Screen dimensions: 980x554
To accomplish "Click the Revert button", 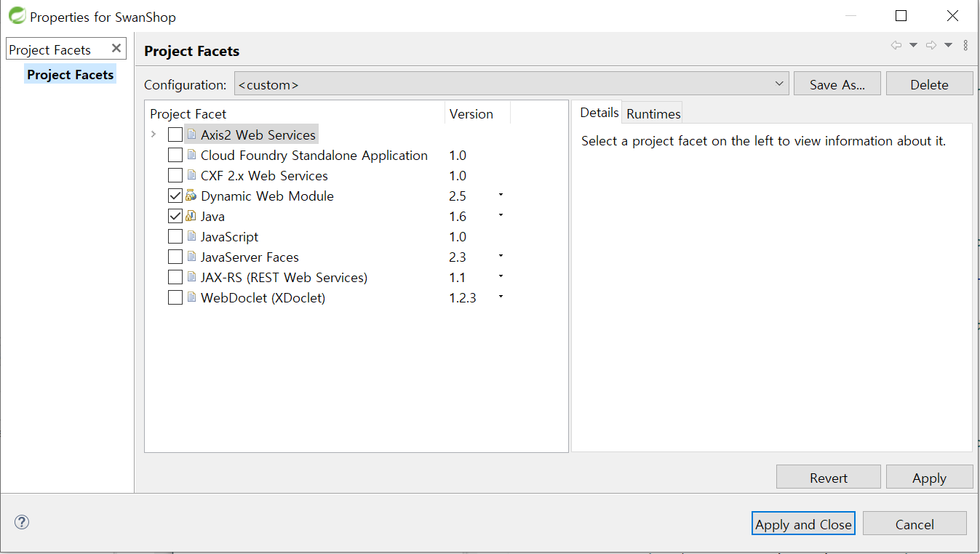I will pos(829,478).
